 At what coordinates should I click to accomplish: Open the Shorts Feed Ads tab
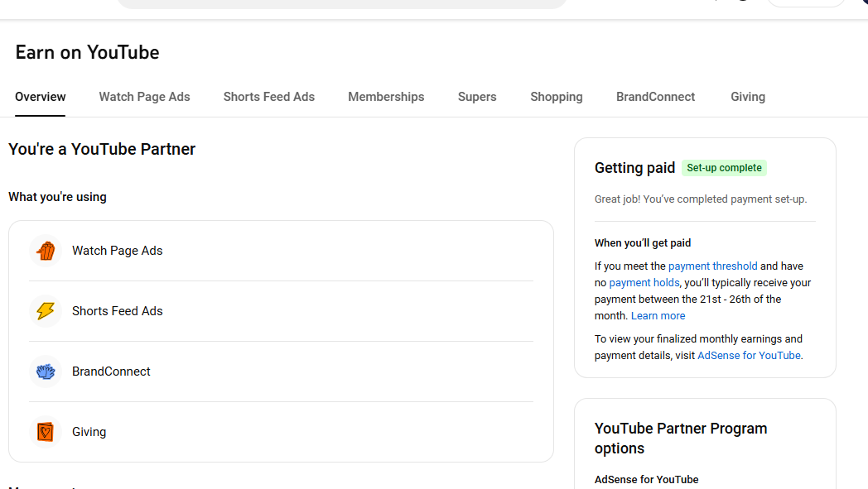269,97
